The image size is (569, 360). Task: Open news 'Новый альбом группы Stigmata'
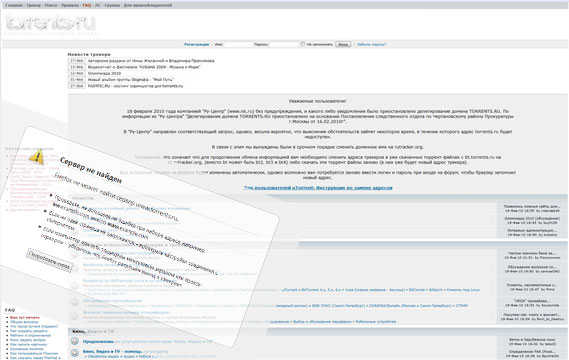point(131,79)
